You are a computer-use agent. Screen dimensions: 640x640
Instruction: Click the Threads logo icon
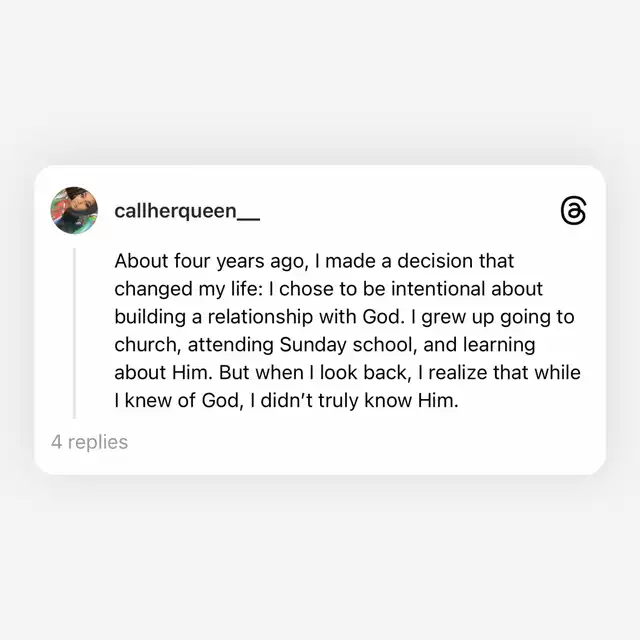[x=573, y=211]
